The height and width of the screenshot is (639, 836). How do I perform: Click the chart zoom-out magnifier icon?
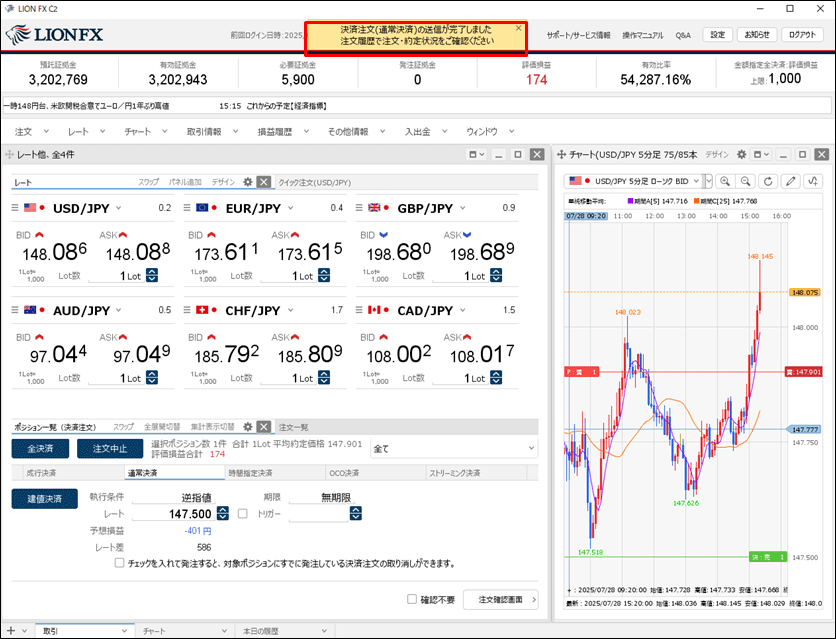(746, 181)
